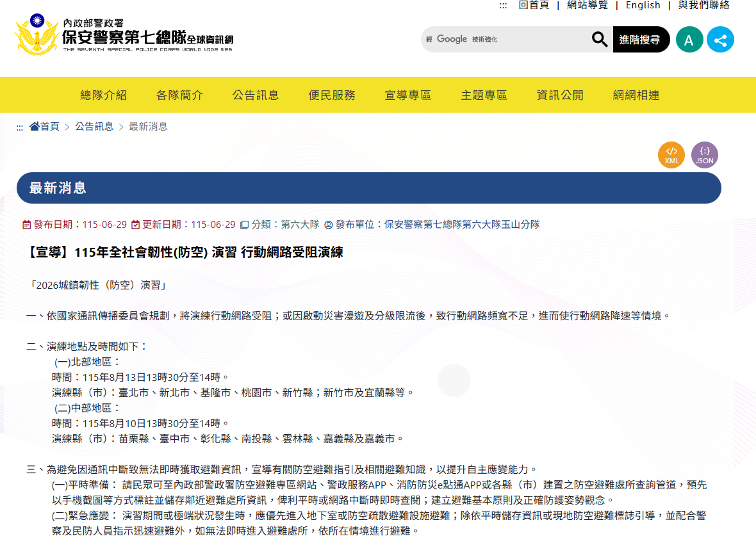Image resolution: width=756 pixels, height=550 pixels.
Task: Click 分類：第六大隊 text
Action: [286, 225]
